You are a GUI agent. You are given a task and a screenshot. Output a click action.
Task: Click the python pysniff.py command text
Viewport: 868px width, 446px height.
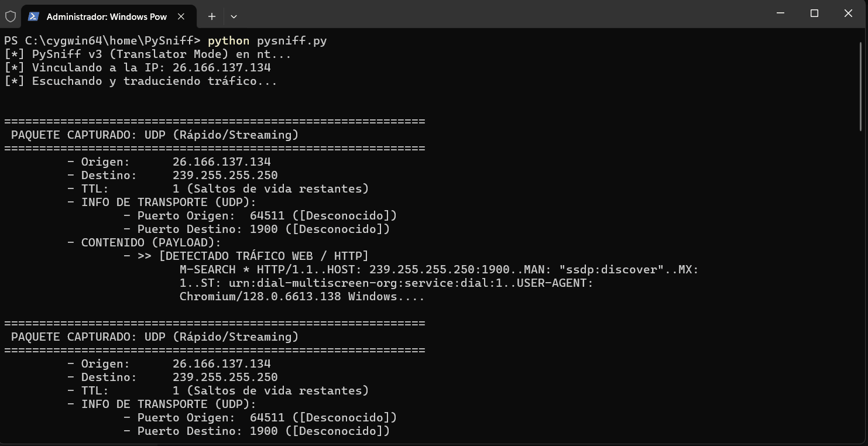[x=267, y=41]
